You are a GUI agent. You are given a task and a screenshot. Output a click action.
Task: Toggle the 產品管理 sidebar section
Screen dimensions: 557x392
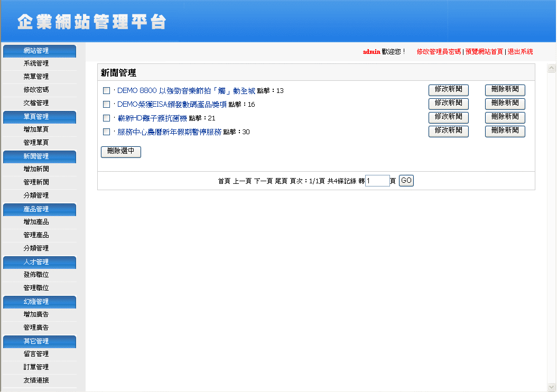(40, 210)
